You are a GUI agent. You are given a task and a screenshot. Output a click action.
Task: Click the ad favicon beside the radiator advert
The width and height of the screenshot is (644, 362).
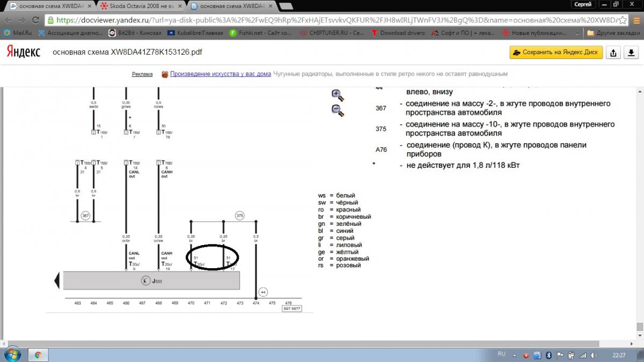pos(165,74)
